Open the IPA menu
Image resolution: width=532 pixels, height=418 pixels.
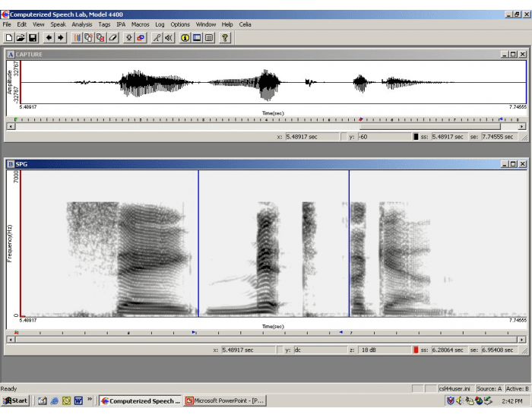121,24
